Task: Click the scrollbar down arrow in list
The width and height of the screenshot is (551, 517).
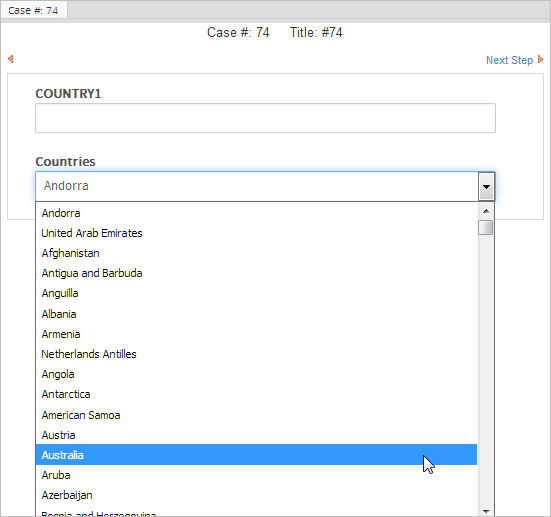Action: point(486,511)
